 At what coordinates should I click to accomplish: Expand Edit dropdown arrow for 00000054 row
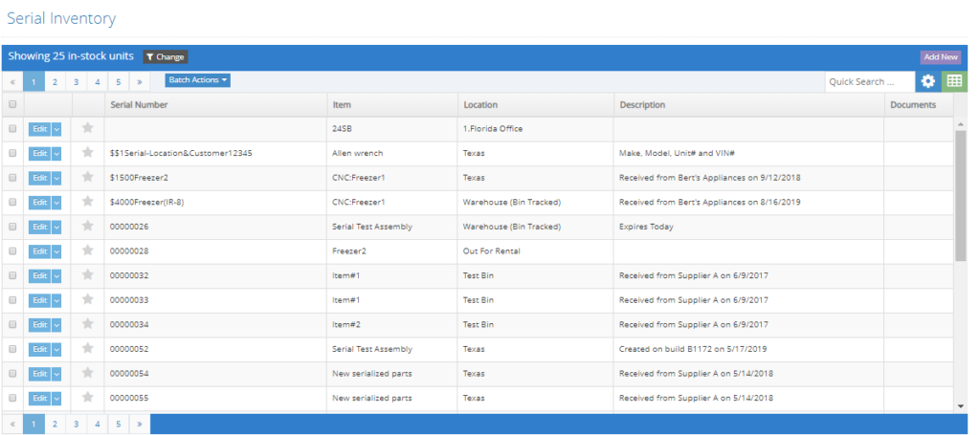(56, 374)
